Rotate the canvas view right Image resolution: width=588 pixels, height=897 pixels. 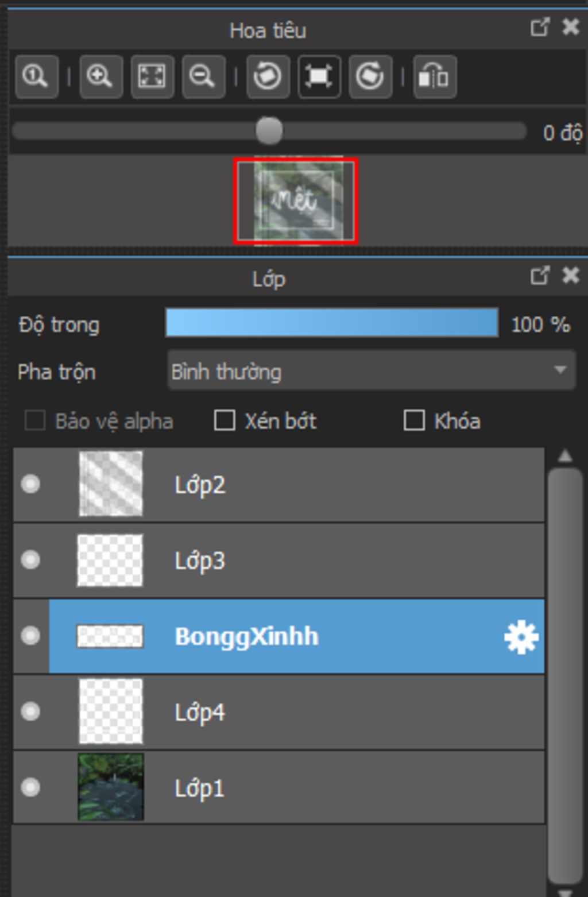pyautogui.click(x=370, y=76)
